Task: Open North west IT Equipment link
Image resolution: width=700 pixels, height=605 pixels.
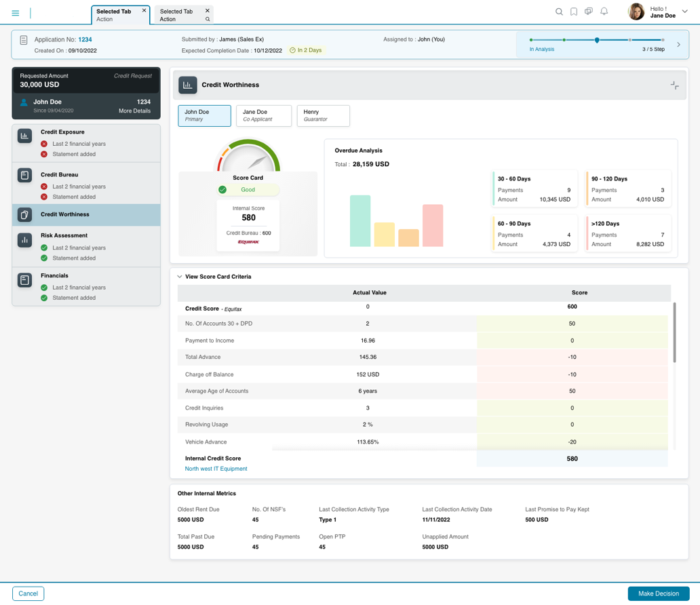Action: click(216, 469)
